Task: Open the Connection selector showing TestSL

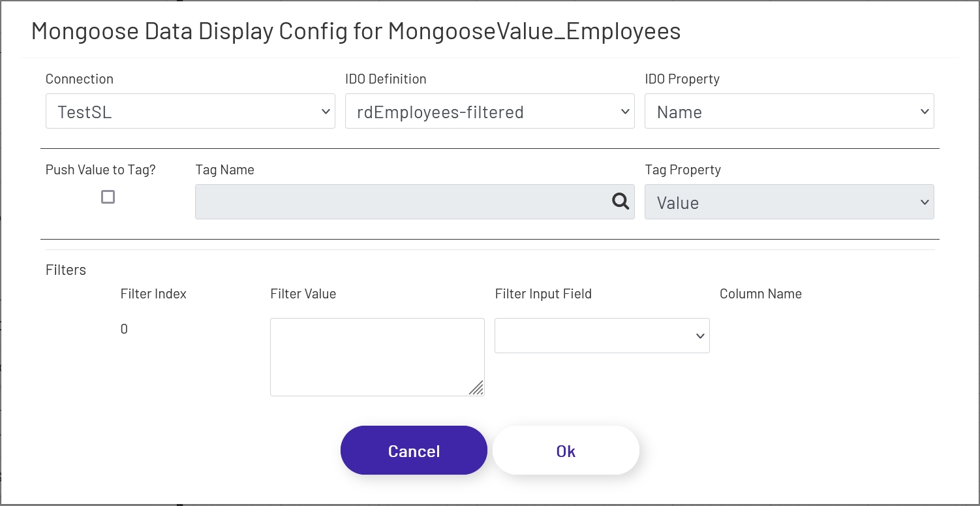Action: click(190, 111)
